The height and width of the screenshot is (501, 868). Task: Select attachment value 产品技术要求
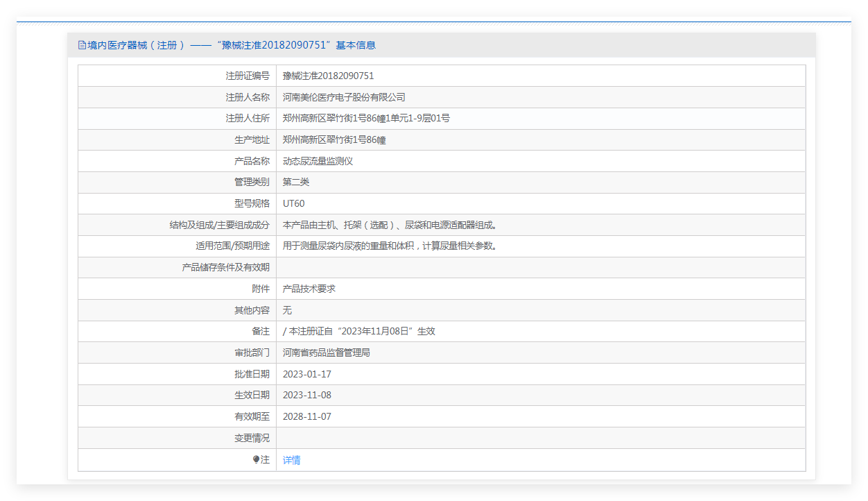[309, 289]
